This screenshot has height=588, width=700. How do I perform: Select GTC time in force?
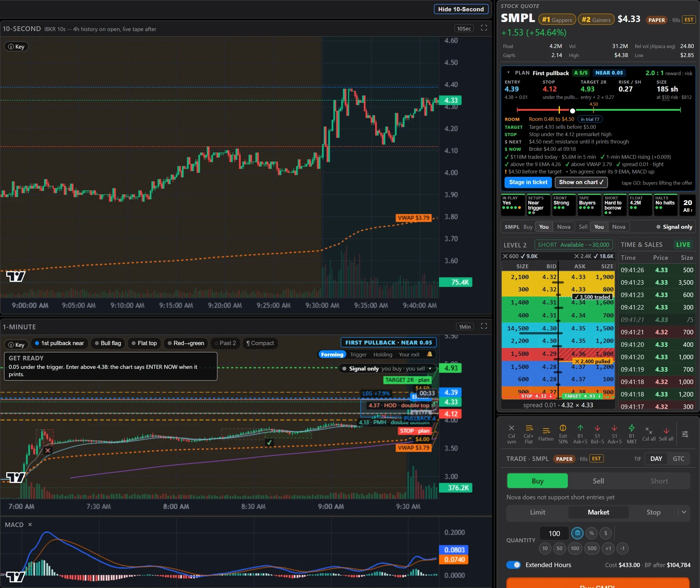coord(678,459)
